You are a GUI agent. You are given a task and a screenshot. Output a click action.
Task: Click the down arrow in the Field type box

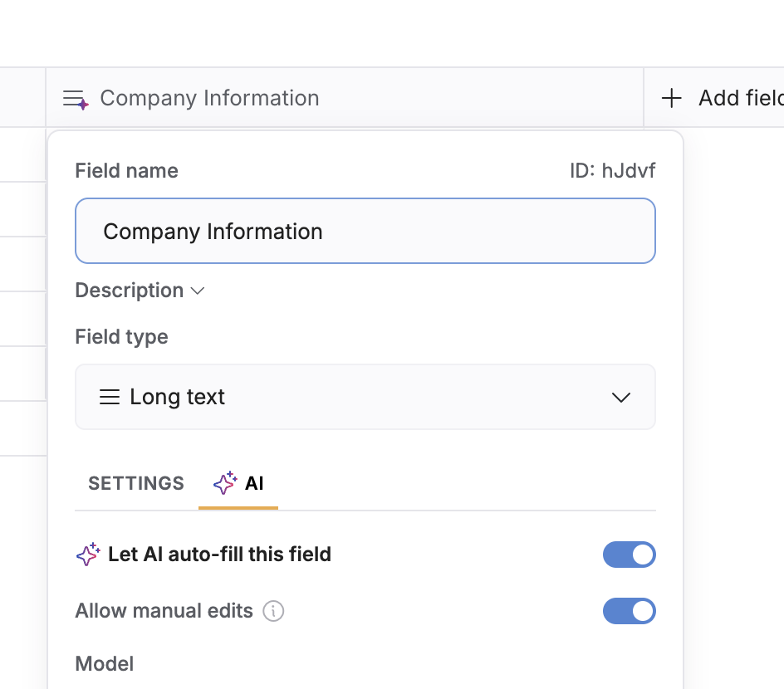pyautogui.click(x=621, y=398)
